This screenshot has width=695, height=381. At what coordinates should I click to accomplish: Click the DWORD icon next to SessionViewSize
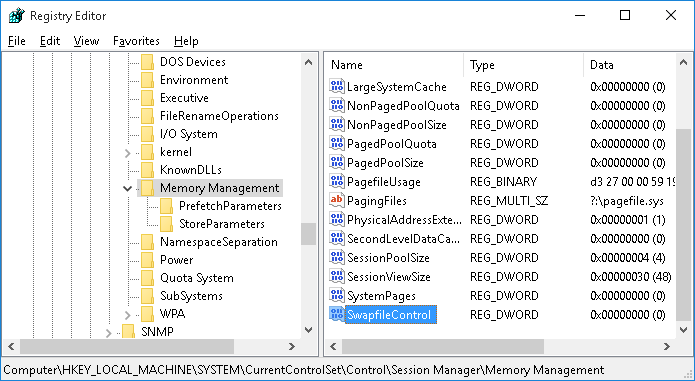(x=337, y=277)
